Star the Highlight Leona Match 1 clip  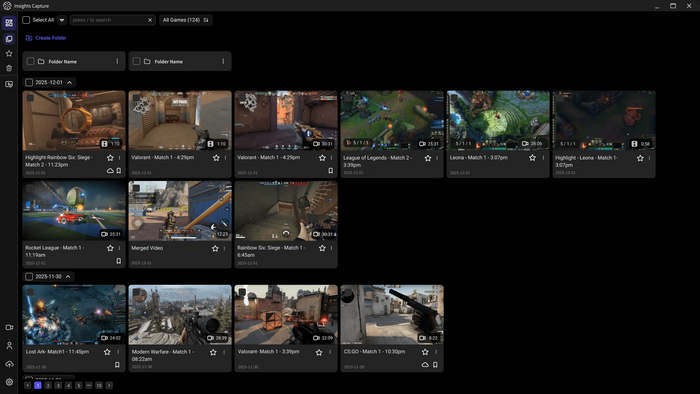(640, 158)
